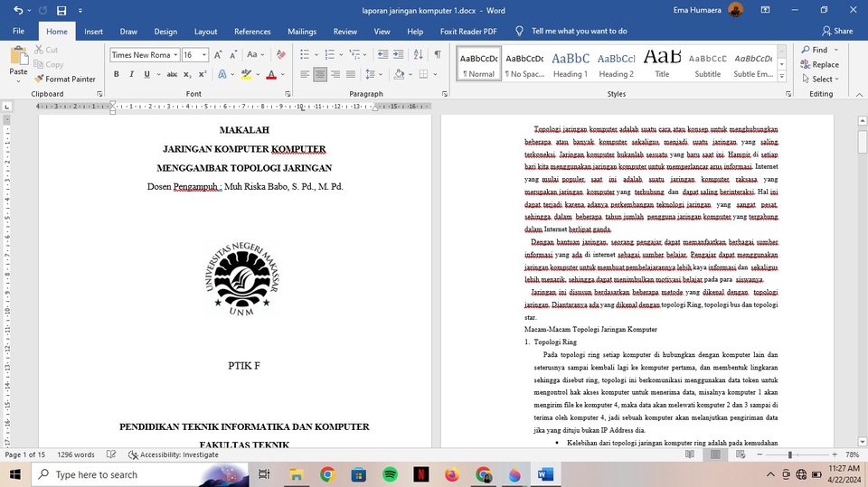Toggle bold formatting
Image resolution: width=868 pixels, height=487 pixels.
pos(117,74)
